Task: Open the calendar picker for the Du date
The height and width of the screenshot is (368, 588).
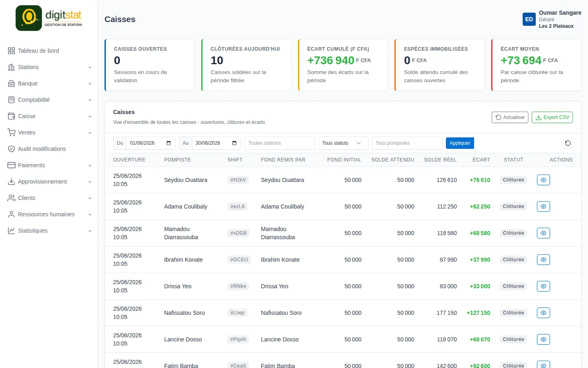Action: point(169,143)
